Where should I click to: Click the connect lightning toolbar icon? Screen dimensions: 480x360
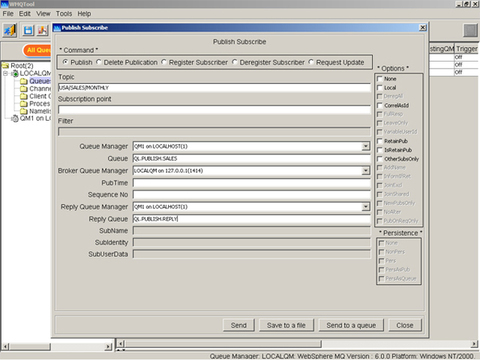click(x=10, y=31)
